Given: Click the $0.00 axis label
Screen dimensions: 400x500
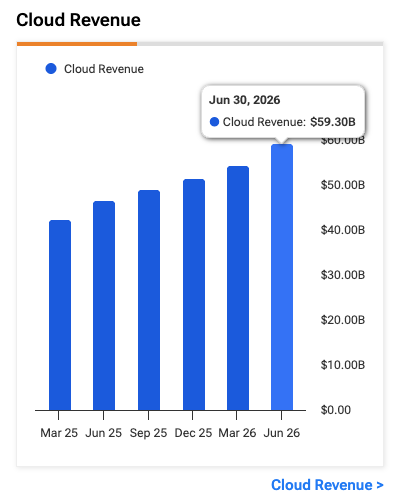Looking at the screenshot, I should 336,410.
